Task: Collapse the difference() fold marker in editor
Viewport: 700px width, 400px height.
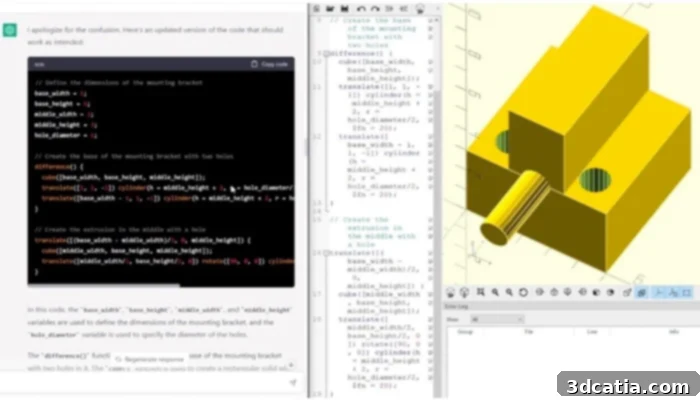Action: [x=326, y=54]
